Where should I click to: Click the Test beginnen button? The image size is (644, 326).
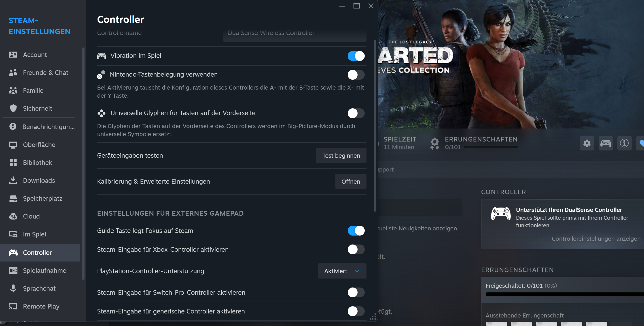(341, 155)
